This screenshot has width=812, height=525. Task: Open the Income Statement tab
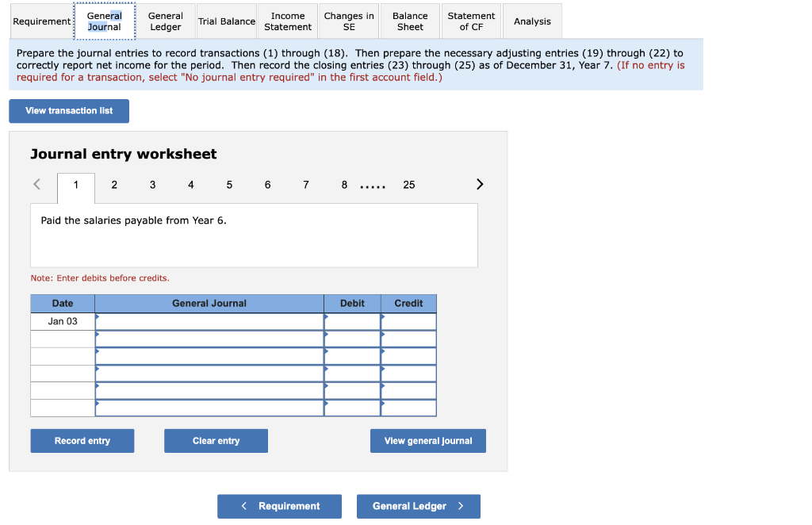tap(287, 21)
